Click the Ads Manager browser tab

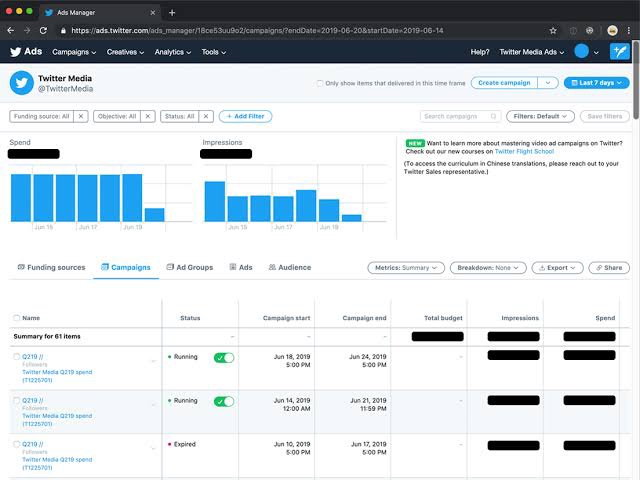pos(100,13)
